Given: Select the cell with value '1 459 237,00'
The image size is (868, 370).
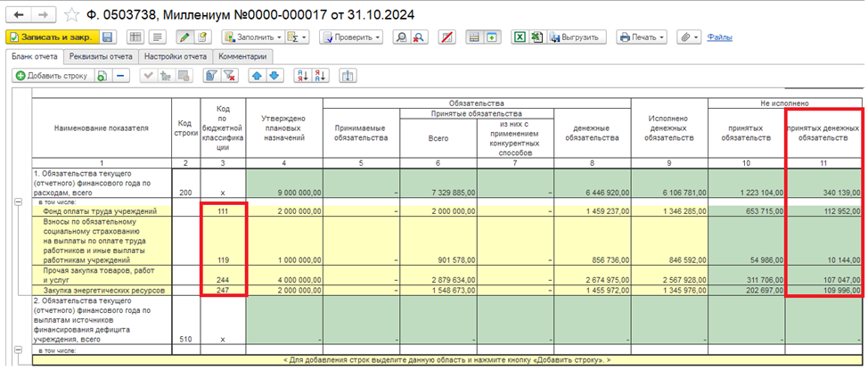Looking at the screenshot, I should [x=593, y=211].
